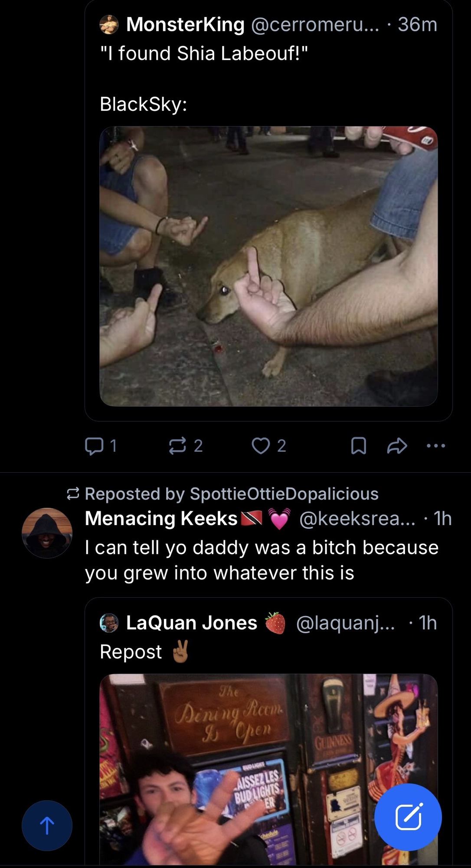The width and height of the screenshot is (471, 868).
Task: Bookmark the MonsterKing quote post
Action: coord(358,446)
